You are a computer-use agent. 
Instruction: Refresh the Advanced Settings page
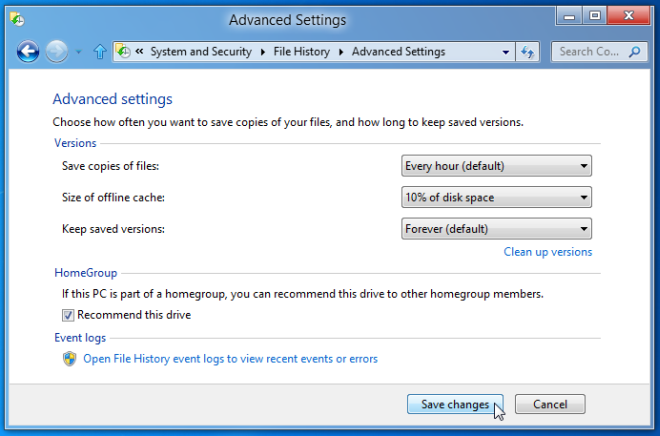click(x=527, y=52)
